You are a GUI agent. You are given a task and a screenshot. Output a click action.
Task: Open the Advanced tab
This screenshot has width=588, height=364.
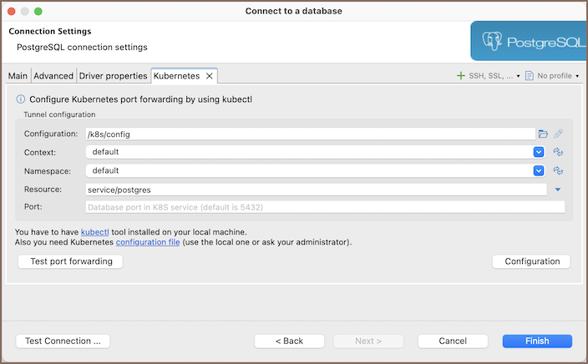click(53, 76)
